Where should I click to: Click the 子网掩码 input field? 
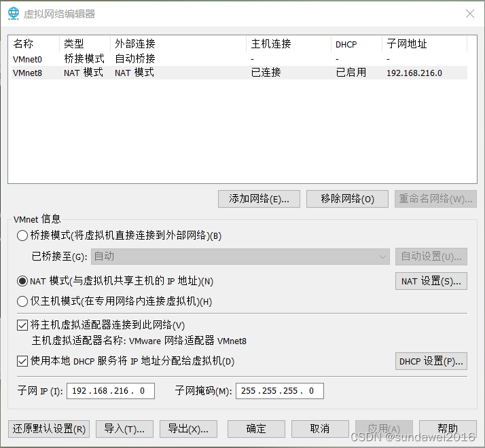280,391
